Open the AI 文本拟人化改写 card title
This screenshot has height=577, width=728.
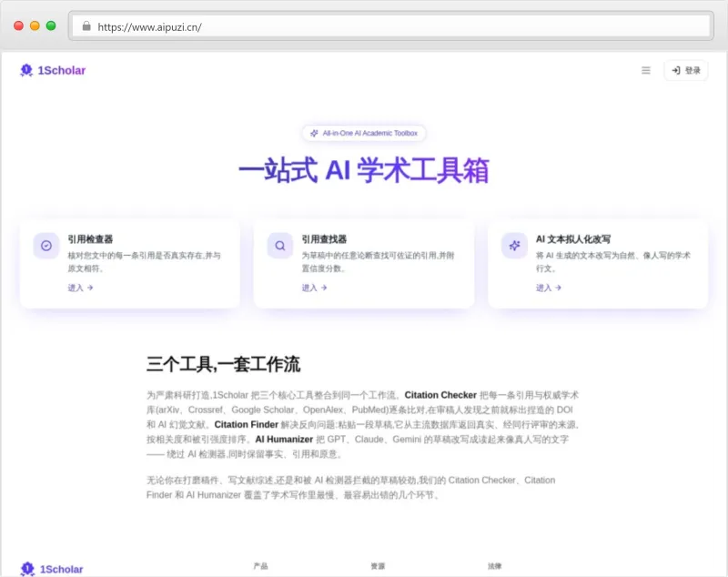[x=573, y=239]
